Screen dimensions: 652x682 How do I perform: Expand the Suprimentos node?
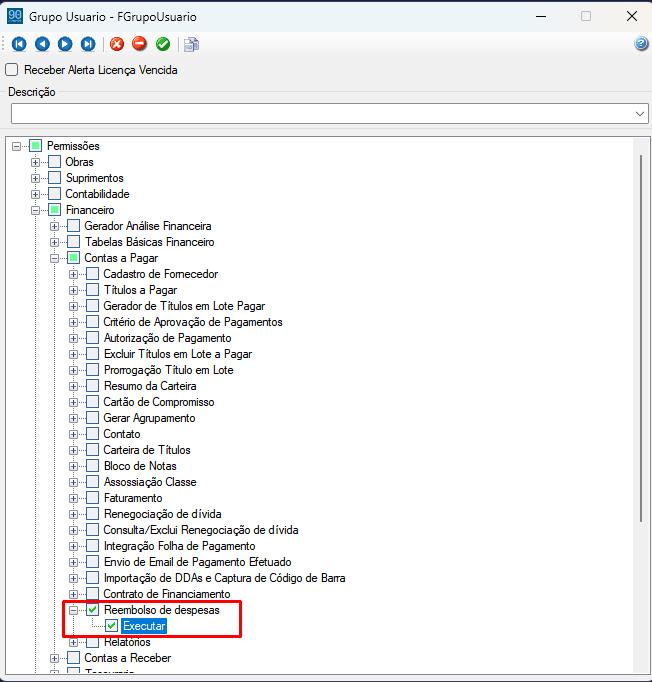tap(35, 178)
